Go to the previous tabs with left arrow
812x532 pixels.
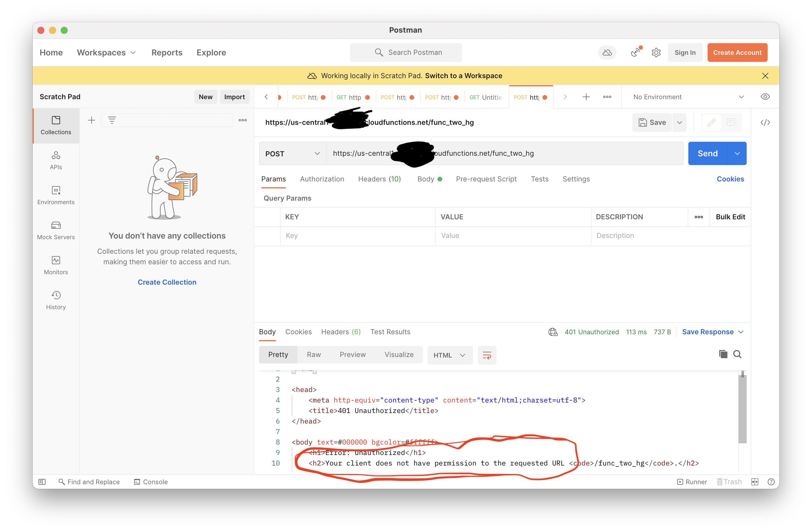point(266,97)
